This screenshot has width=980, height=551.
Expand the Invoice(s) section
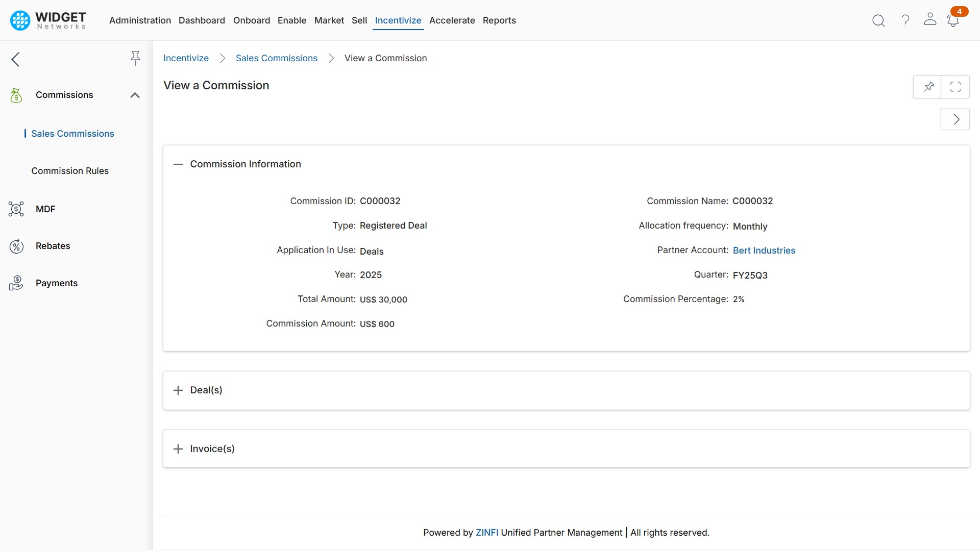coord(178,449)
